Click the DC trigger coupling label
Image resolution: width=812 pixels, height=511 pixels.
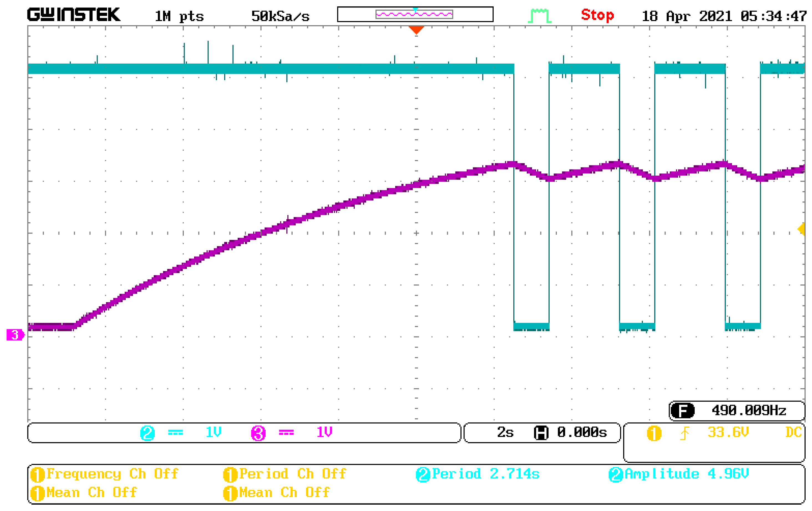793,432
